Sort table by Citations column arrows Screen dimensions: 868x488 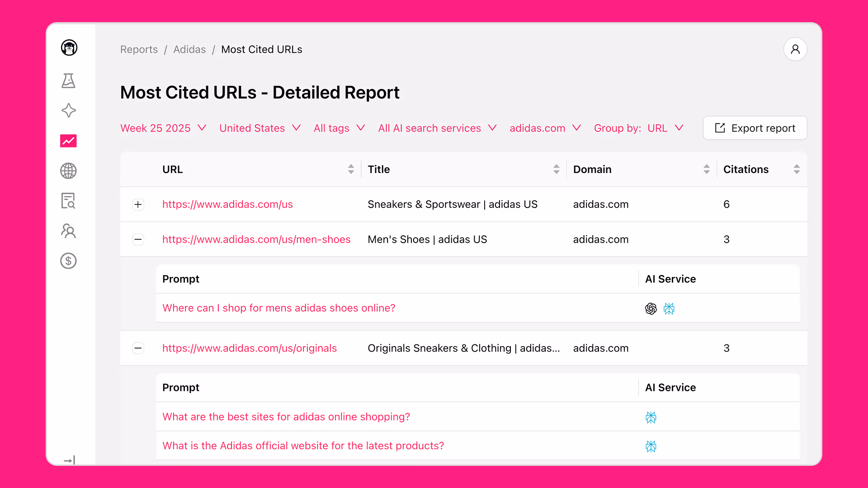[797, 169]
